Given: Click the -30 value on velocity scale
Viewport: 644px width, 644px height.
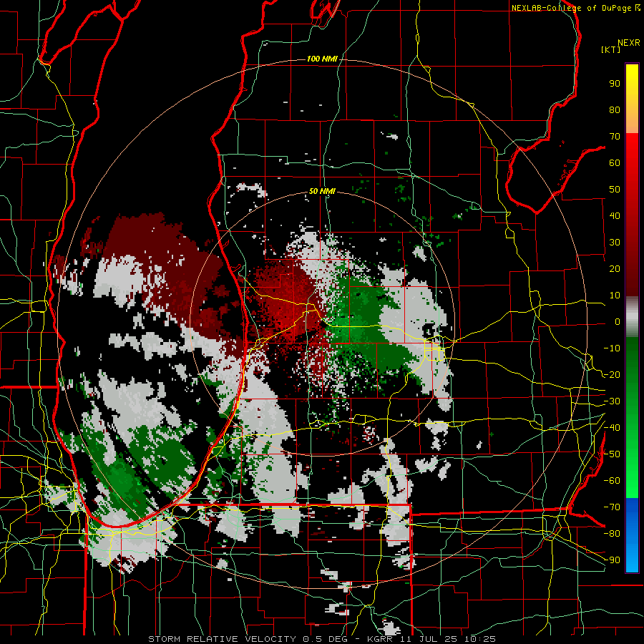Looking at the screenshot, I should (612, 401).
